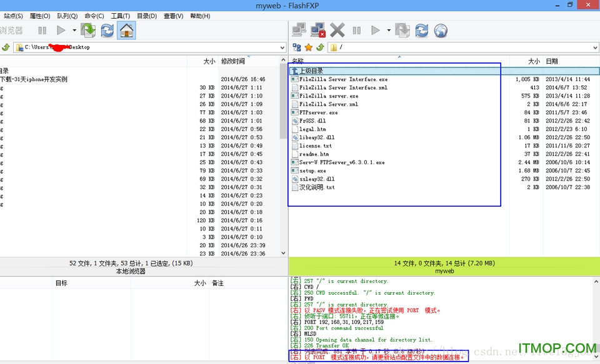Open the 工具(T) menu
600x364 pixels.
(x=121, y=16)
